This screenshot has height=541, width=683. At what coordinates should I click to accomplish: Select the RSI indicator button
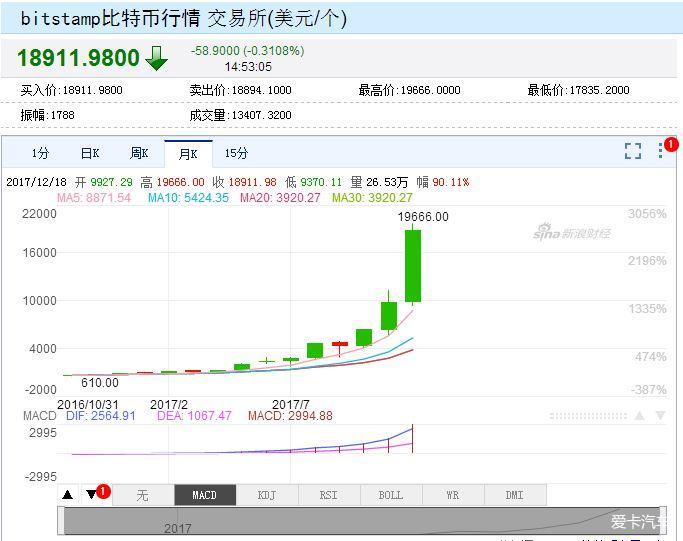[x=329, y=495]
